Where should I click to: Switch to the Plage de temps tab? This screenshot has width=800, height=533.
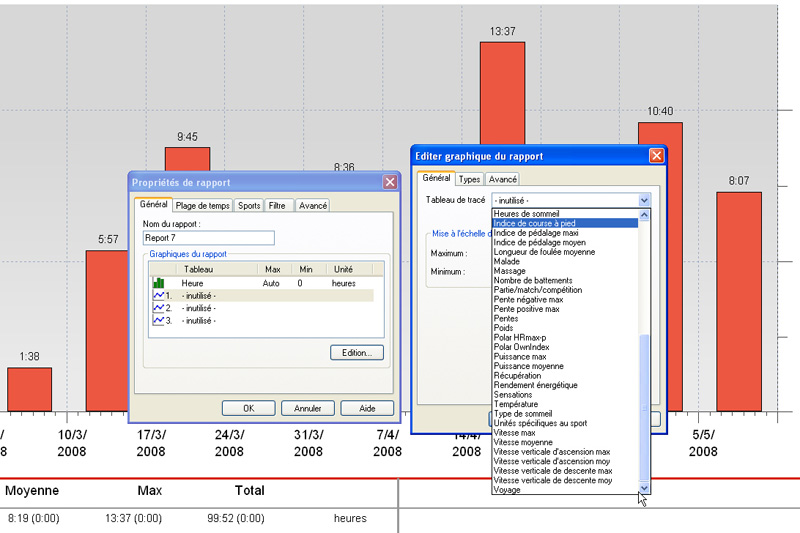[x=203, y=206]
